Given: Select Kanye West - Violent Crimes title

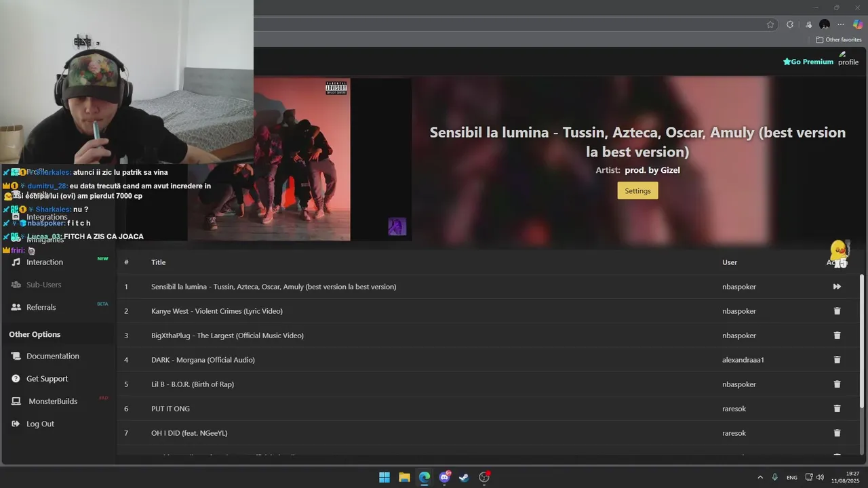Looking at the screenshot, I should [x=217, y=311].
